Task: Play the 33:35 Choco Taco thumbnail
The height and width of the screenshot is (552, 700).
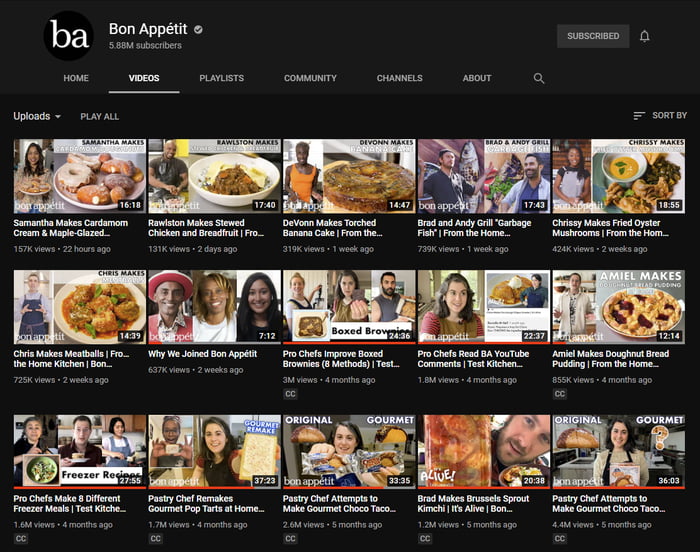Action: (349, 452)
